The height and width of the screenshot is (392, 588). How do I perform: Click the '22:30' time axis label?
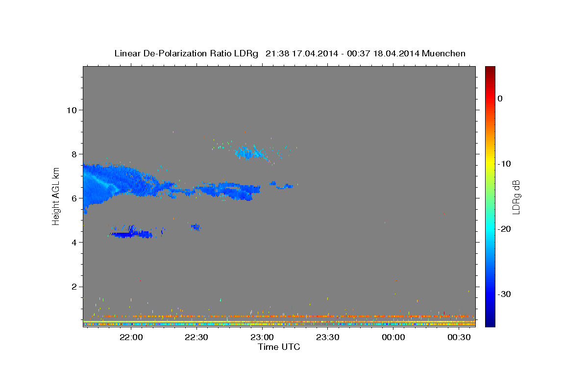(196, 338)
